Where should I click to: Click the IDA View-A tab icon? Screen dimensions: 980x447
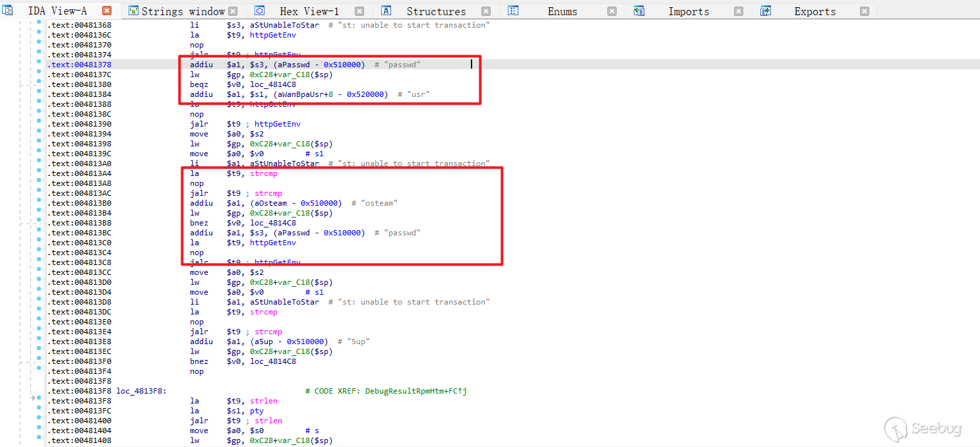click(8, 11)
